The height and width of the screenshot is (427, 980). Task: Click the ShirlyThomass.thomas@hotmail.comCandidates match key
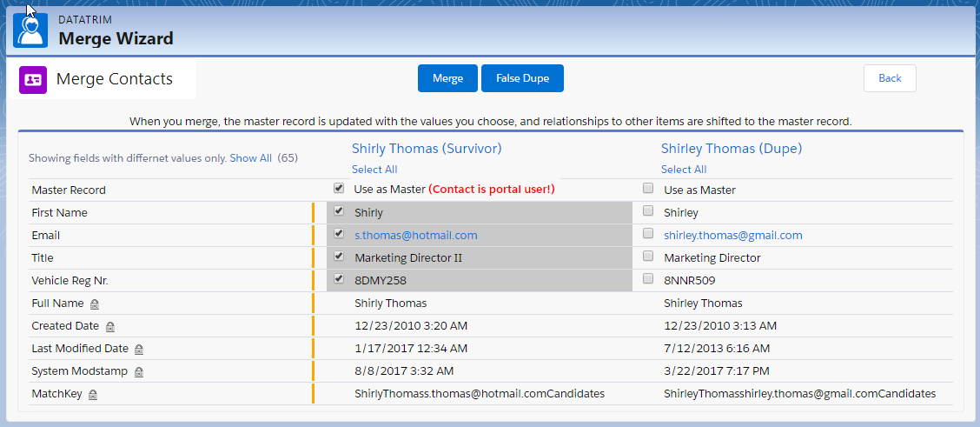click(480, 394)
